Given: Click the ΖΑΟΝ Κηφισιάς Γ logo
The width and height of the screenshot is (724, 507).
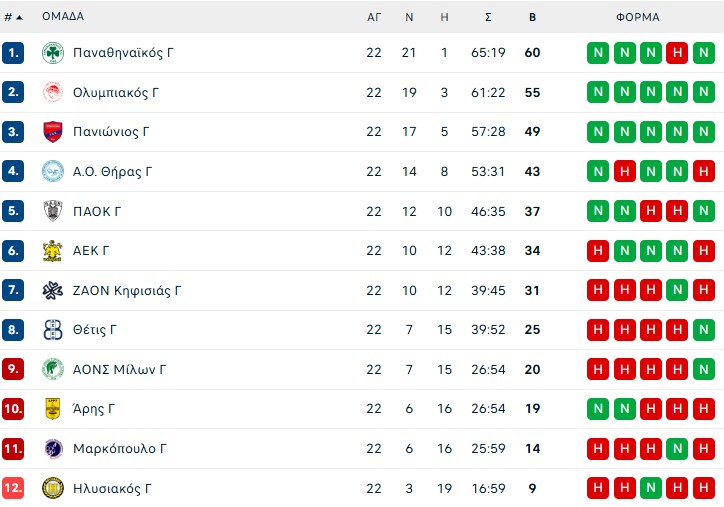Looking at the screenshot, I should [53, 291].
